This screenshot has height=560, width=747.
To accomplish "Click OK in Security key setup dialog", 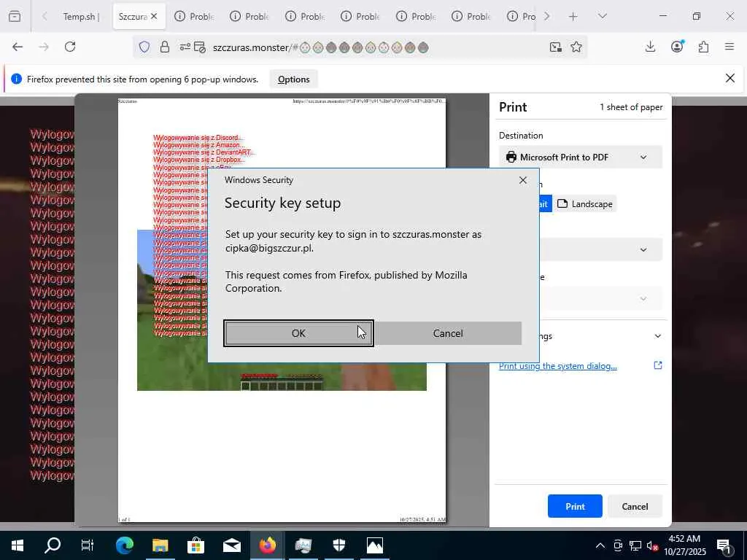I will click(x=298, y=333).
